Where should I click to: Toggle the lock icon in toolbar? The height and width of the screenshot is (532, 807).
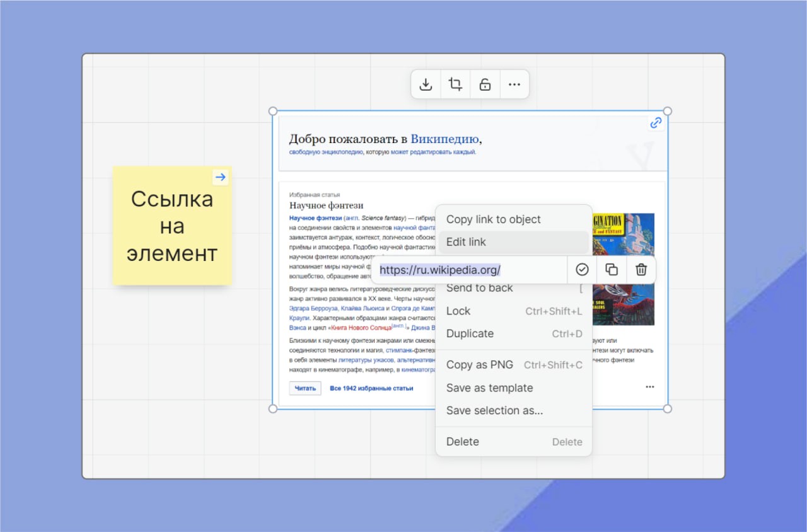(x=485, y=84)
